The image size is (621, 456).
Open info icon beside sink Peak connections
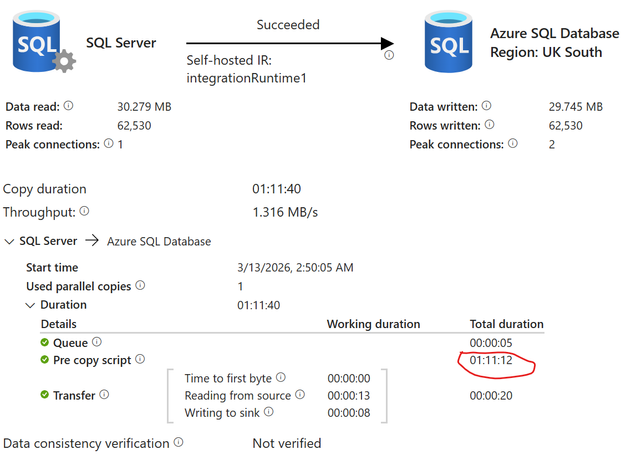[x=512, y=143]
